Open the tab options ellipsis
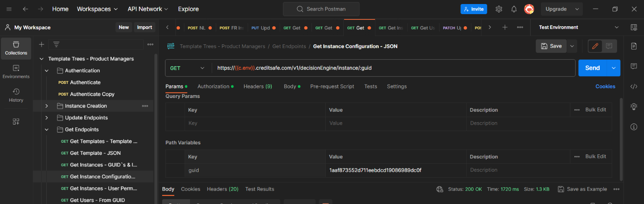This screenshot has width=644, height=204. tap(520, 27)
